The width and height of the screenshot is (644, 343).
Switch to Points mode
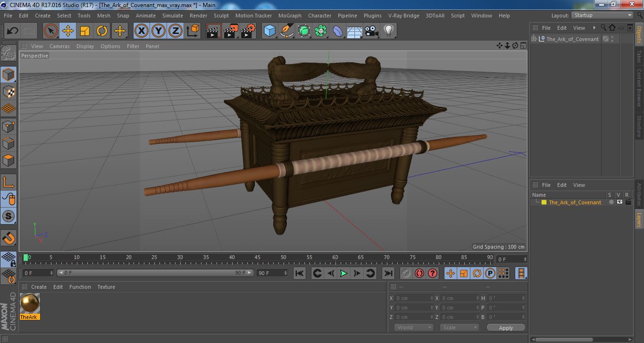[8, 126]
